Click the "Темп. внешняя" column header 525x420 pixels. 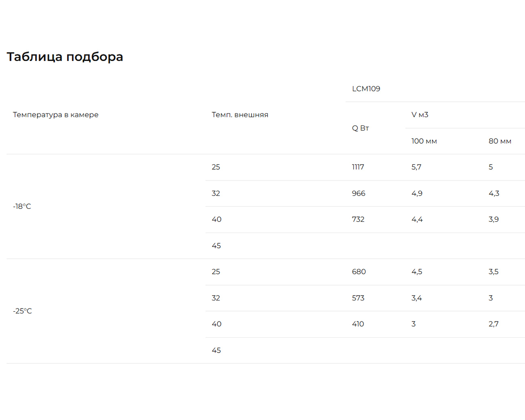coord(240,115)
